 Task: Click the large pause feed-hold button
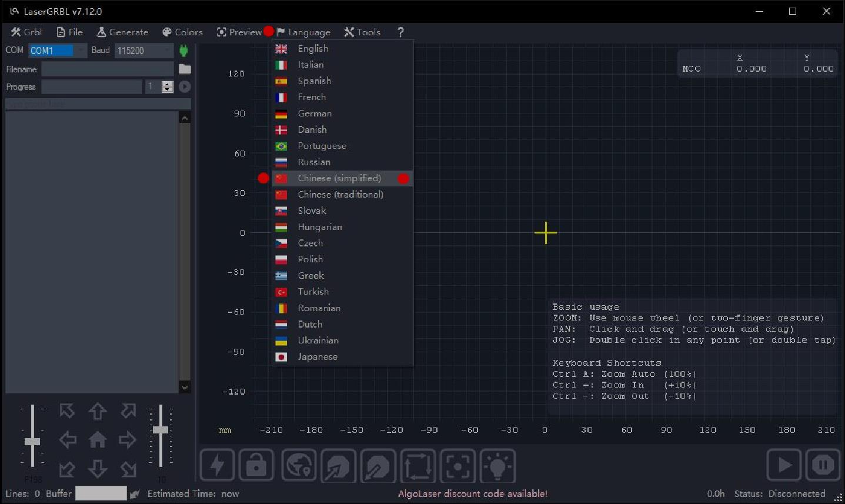pyautogui.click(x=823, y=465)
